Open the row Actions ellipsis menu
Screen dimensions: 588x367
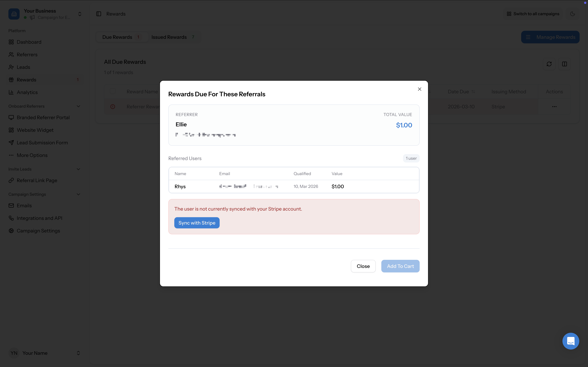[x=554, y=106]
